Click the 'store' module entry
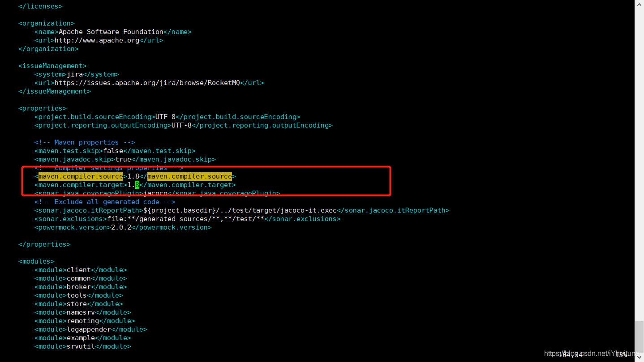The width and height of the screenshot is (644, 362). point(79,304)
